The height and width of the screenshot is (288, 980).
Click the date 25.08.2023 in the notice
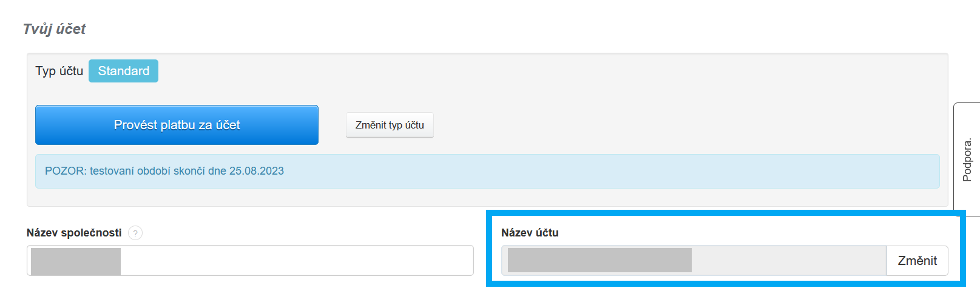256,171
